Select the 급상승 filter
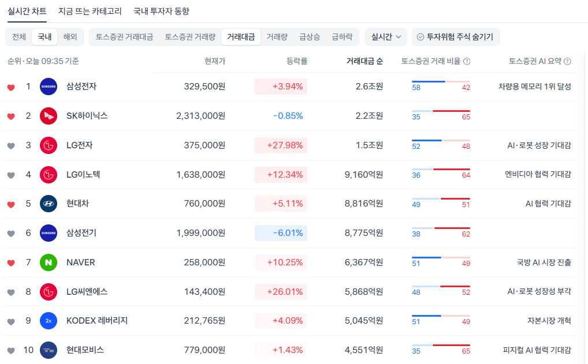Viewport: 588px width, 364px height. (310, 37)
